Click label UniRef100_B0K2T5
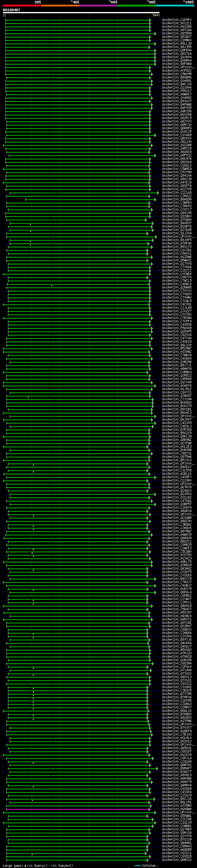197x868 pixels. click(x=177, y=406)
